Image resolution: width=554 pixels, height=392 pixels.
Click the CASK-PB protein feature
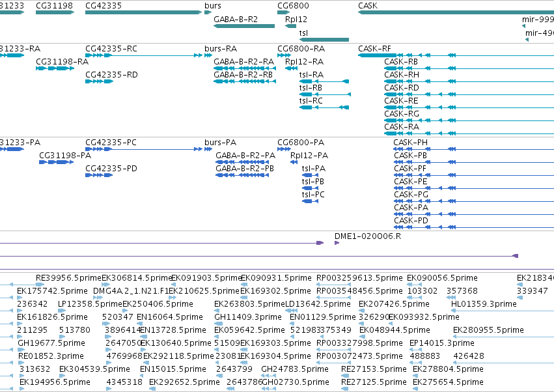(x=473, y=162)
